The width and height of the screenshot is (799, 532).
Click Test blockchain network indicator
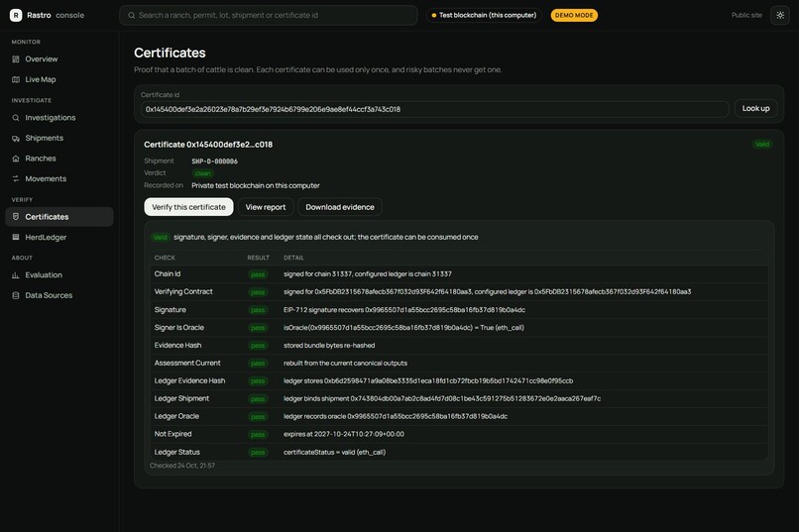484,15
